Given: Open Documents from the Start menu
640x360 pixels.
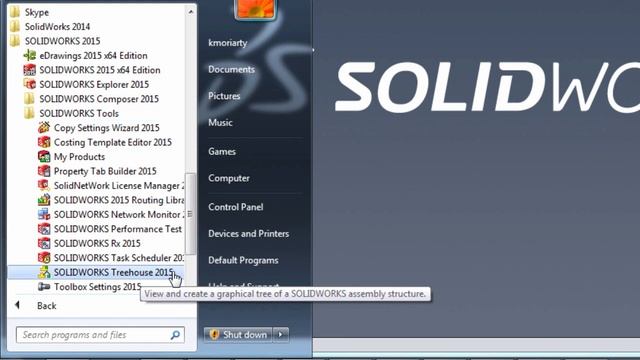Looking at the screenshot, I should coord(231,69).
